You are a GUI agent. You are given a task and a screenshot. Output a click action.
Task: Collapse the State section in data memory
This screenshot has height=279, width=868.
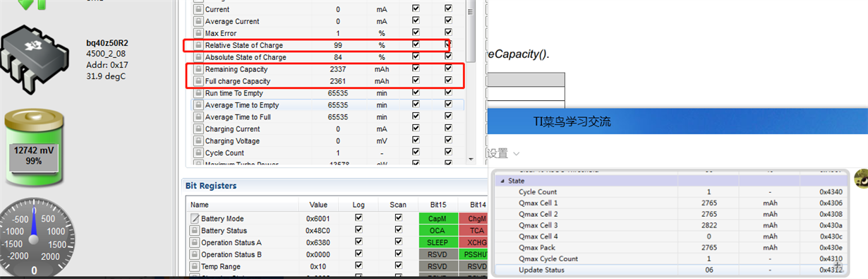(502, 181)
